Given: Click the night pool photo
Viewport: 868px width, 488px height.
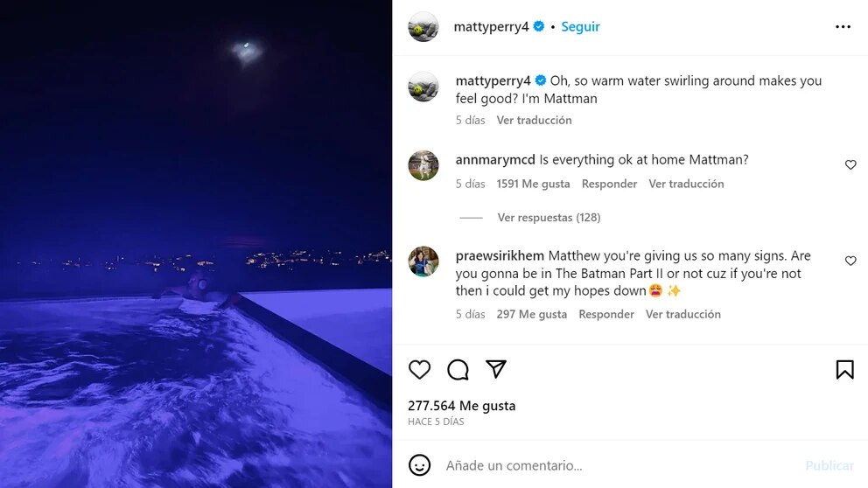Looking at the screenshot, I should tap(196, 244).
